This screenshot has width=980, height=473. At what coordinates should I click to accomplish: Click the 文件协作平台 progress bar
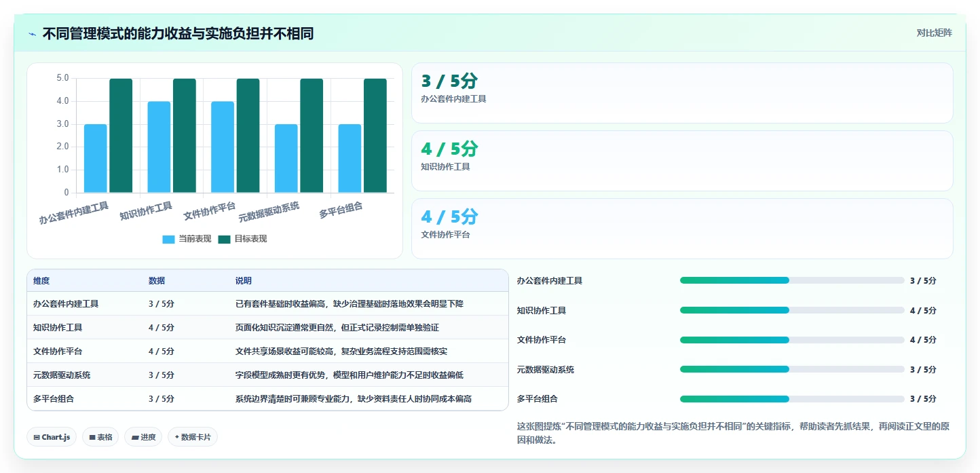(792, 339)
